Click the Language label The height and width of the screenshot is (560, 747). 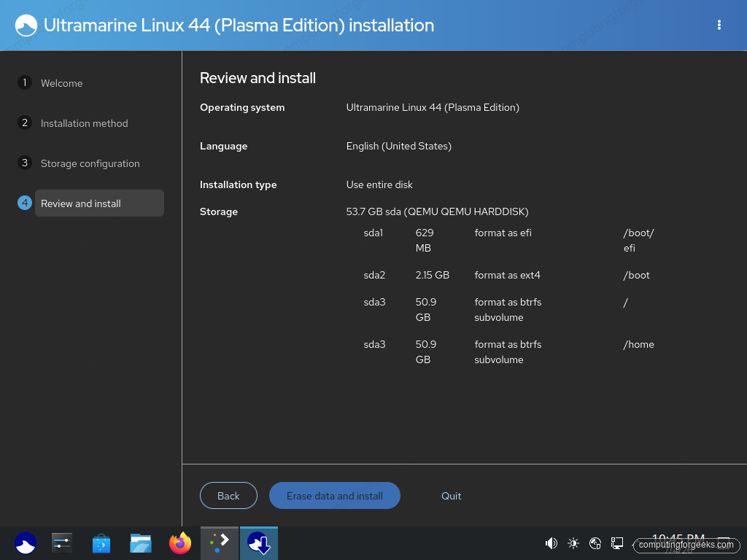point(223,146)
